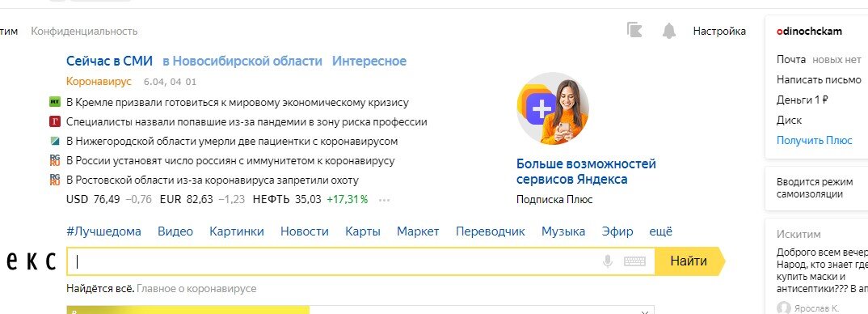
Task: Open the Искитим district heading
Action: tap(798, 234)
